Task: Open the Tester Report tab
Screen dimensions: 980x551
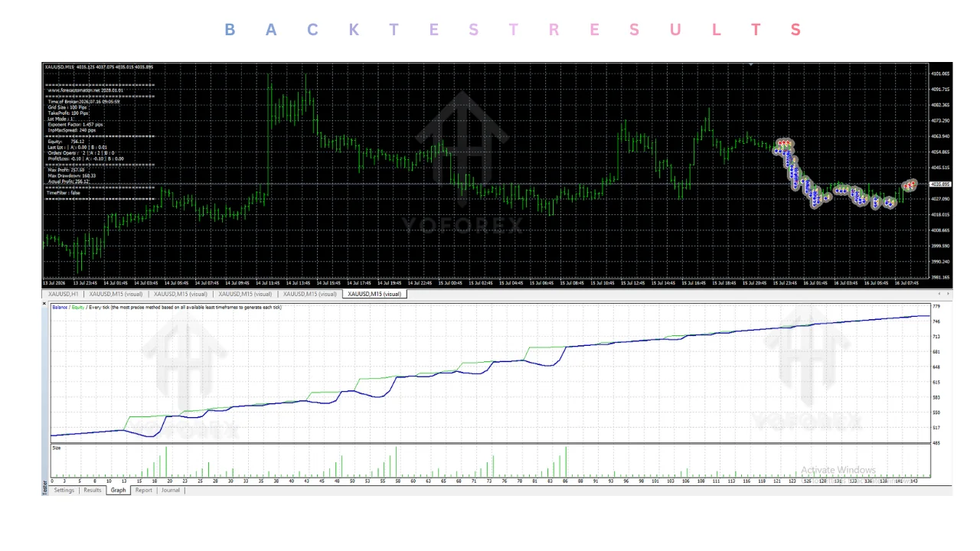Action: 144,490
